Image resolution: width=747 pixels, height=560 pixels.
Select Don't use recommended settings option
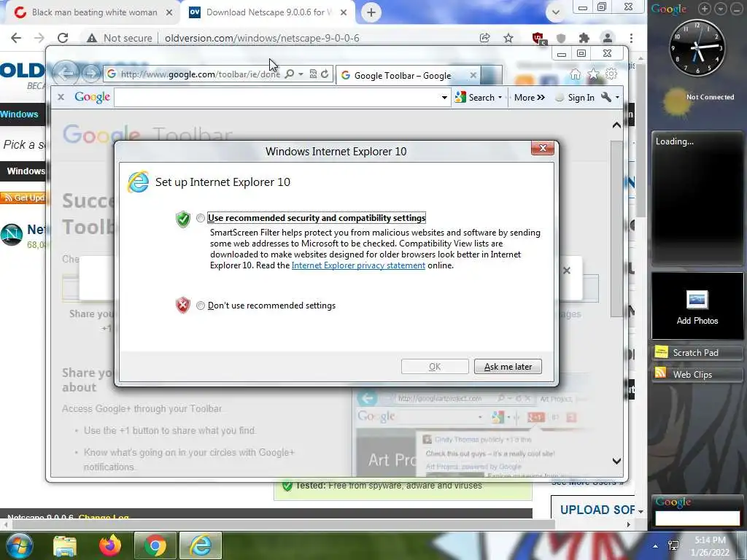click(x=200, y=306)
